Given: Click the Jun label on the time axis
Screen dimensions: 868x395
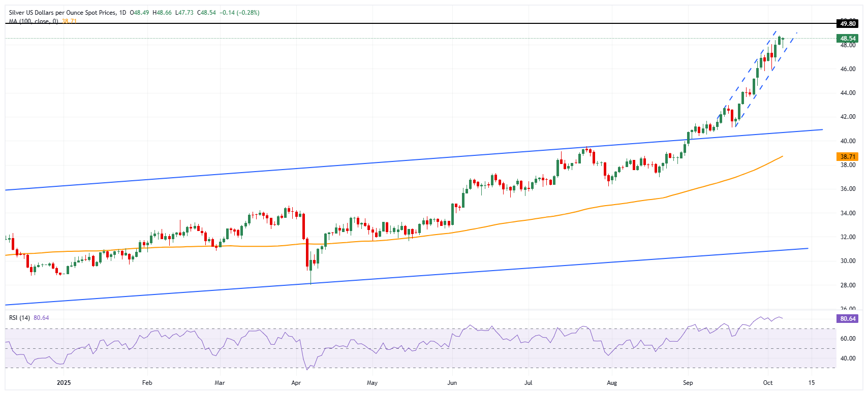Looking at the screenshot, I should tap(452, 383).
